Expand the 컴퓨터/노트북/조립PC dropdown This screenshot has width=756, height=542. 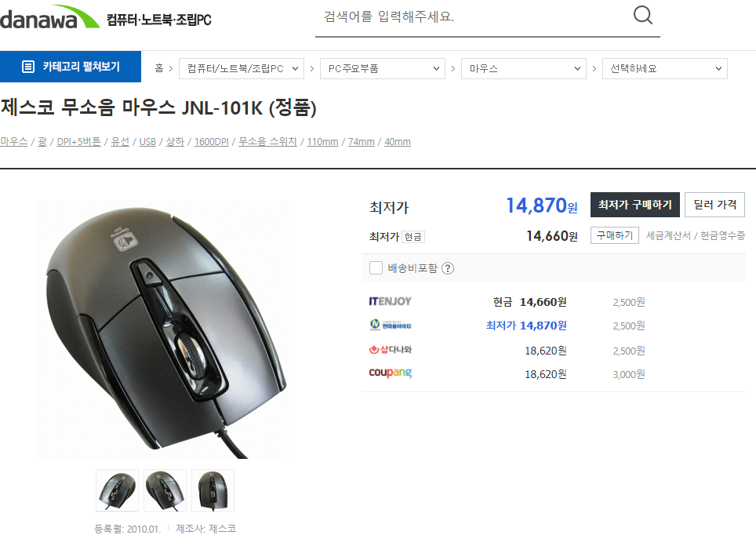pyautogui.click(x=242, y=68)
